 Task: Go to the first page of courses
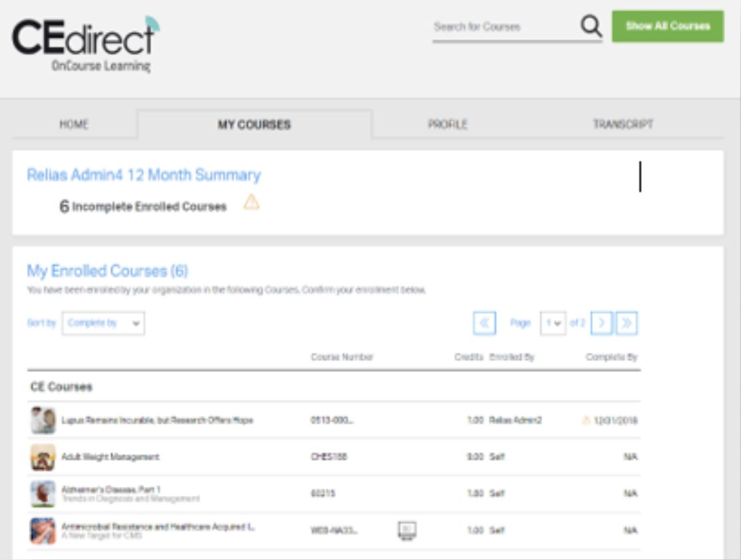coord(484,323)
